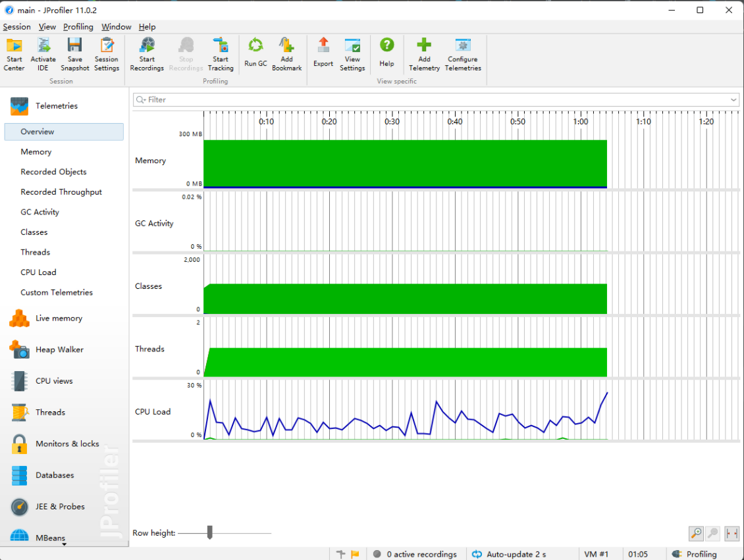Open the Profiling menu
This screenshot has width=744, height=560.
pos(78,27)
